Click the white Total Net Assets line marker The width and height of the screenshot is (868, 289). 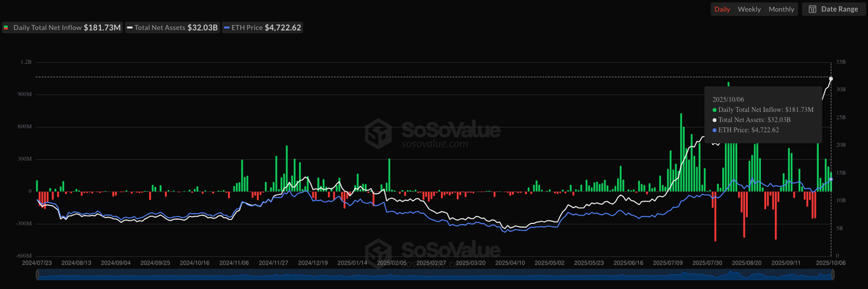tap(129, 28)
